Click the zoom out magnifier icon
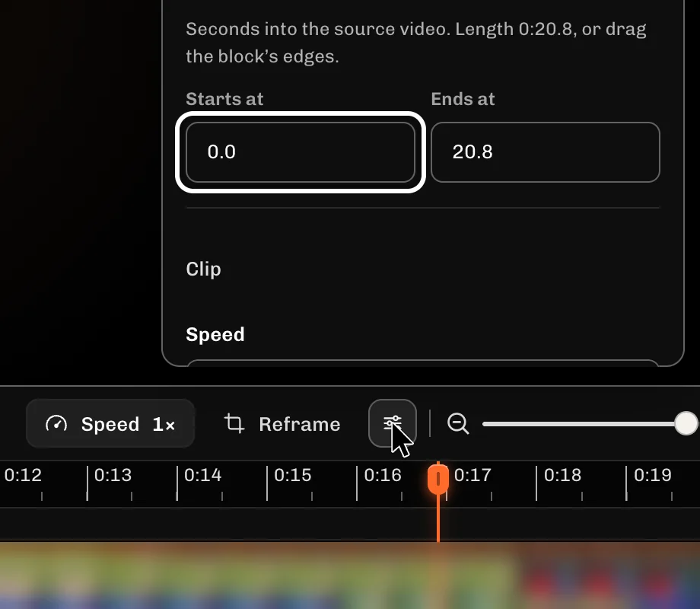The image size is (700, 609). point(458,423)
